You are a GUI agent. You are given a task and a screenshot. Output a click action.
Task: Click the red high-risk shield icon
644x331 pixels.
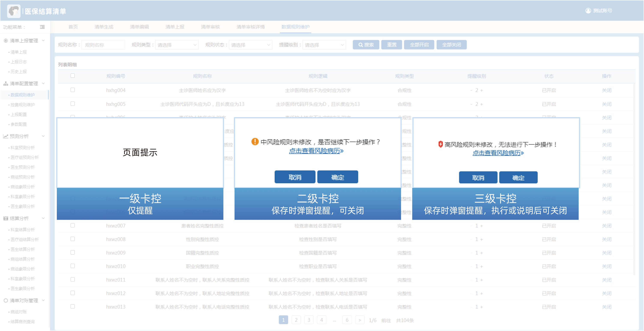(441, 144)
